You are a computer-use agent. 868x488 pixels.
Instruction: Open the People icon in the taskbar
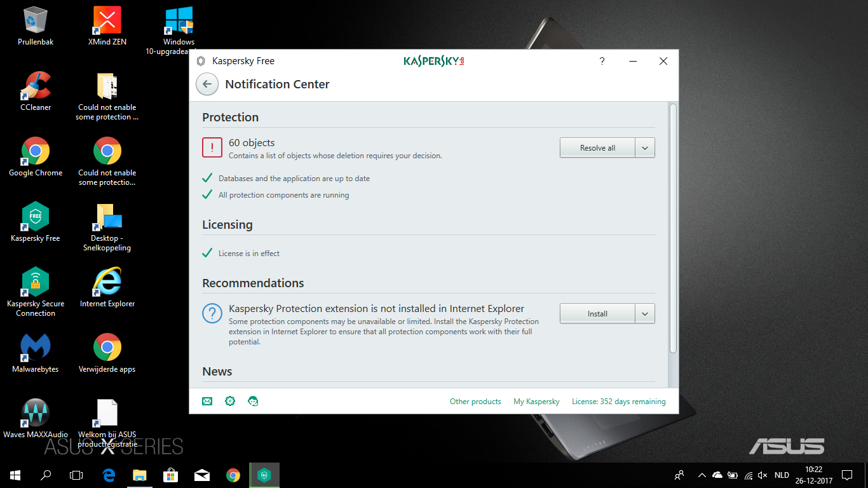[679, 475]
